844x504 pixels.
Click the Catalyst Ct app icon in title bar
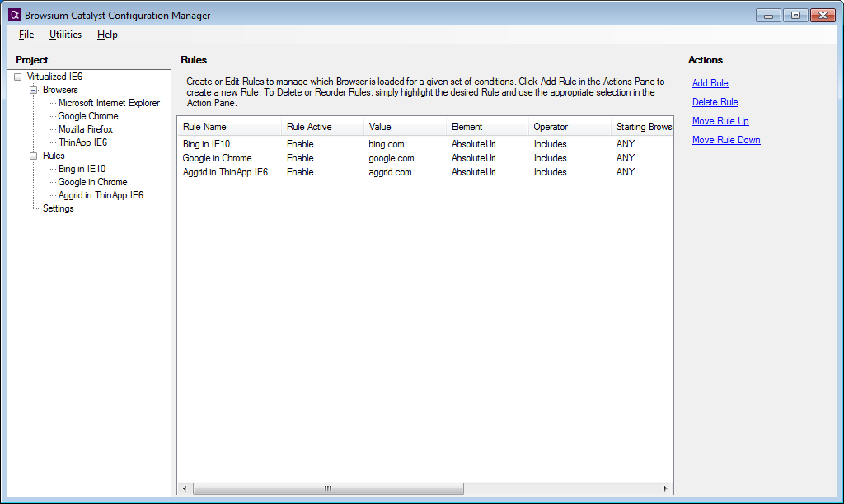(15, 15)
